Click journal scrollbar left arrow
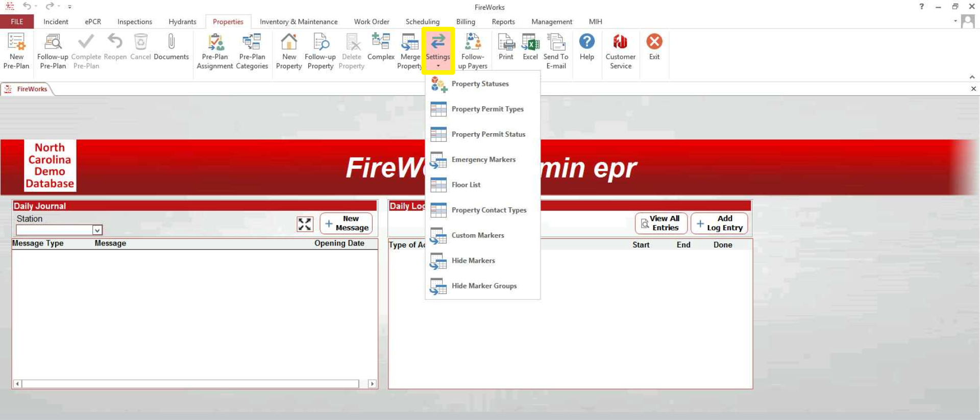980x420 pixels. (x=17, y=384)
